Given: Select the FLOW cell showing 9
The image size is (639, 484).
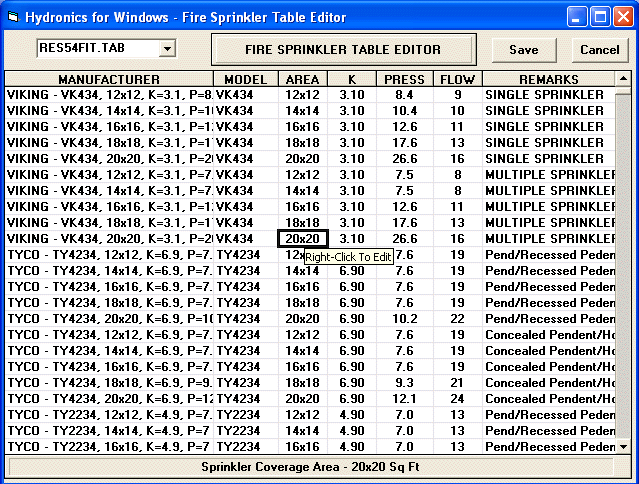Looking at the screenshot, I should click(458, 95).
